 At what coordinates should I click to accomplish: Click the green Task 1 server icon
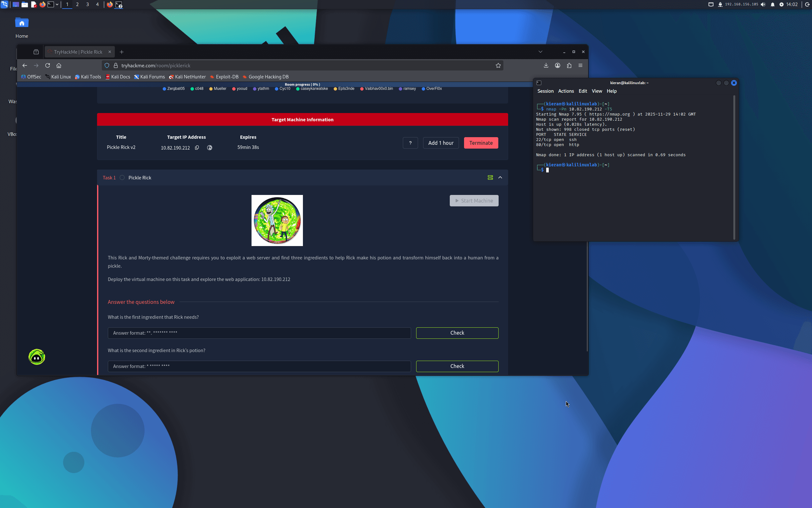tap(490, 177)
